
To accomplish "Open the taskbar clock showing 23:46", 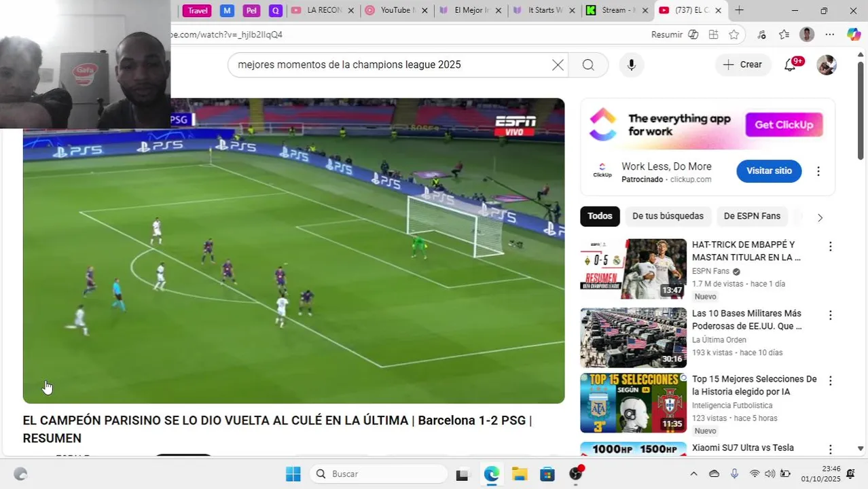I will 820,473.
